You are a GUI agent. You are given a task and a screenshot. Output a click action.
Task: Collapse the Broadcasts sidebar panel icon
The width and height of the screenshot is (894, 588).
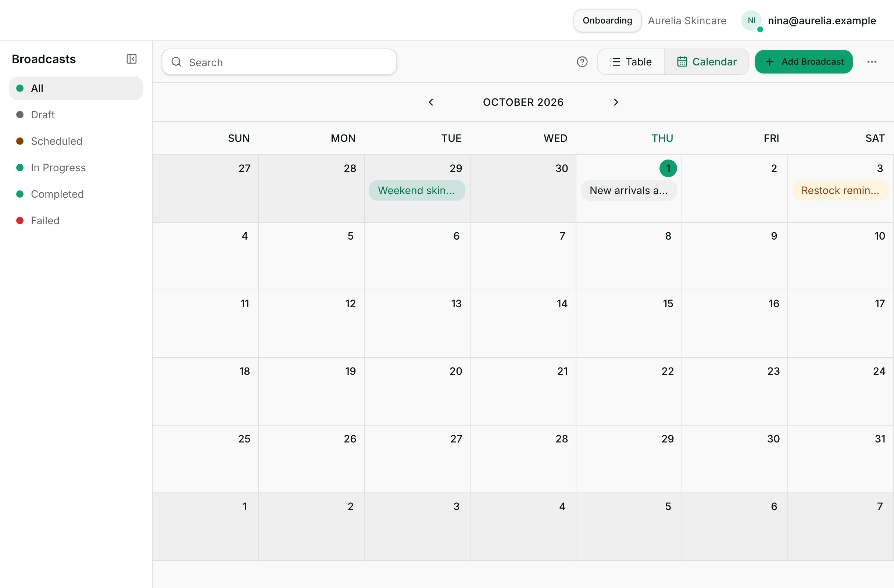(x=132, y=59)
